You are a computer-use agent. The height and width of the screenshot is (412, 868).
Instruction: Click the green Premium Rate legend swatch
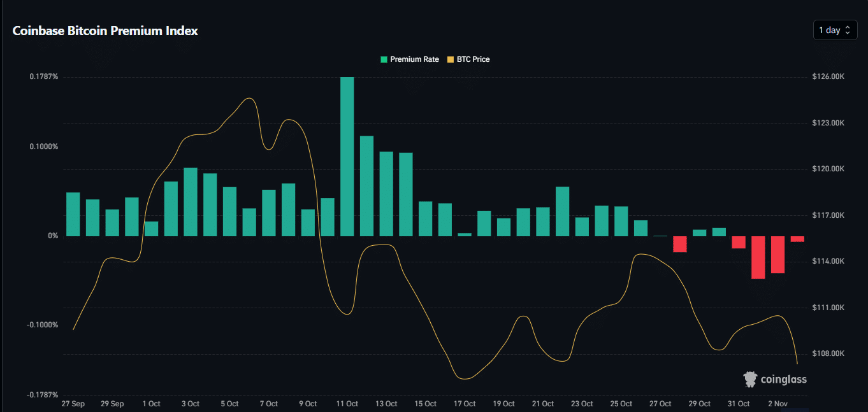[x=384, y=59]
